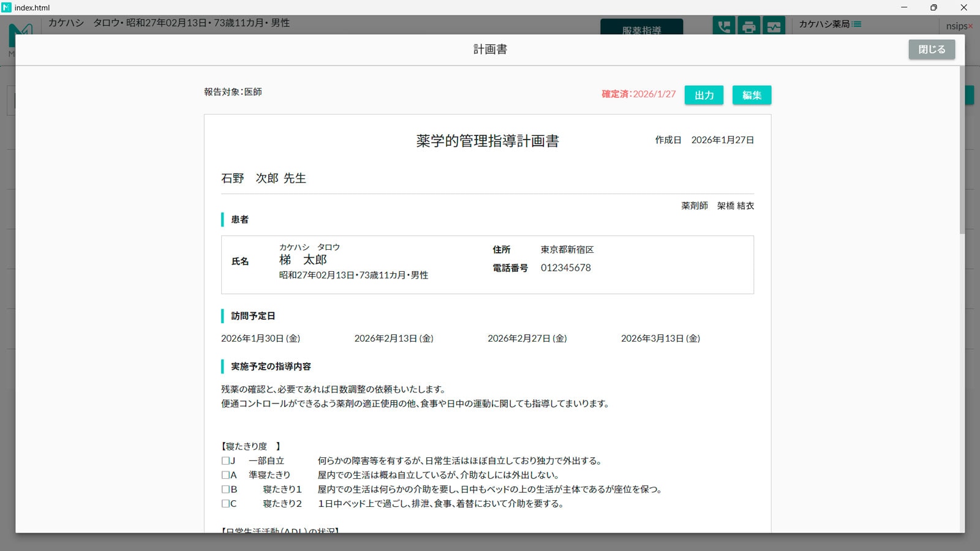Image resolution: width=980 pixels, height=551 pixels.
Task: Select the visit date 2026年3月13日 (金)
Action: tap(660, 338)
